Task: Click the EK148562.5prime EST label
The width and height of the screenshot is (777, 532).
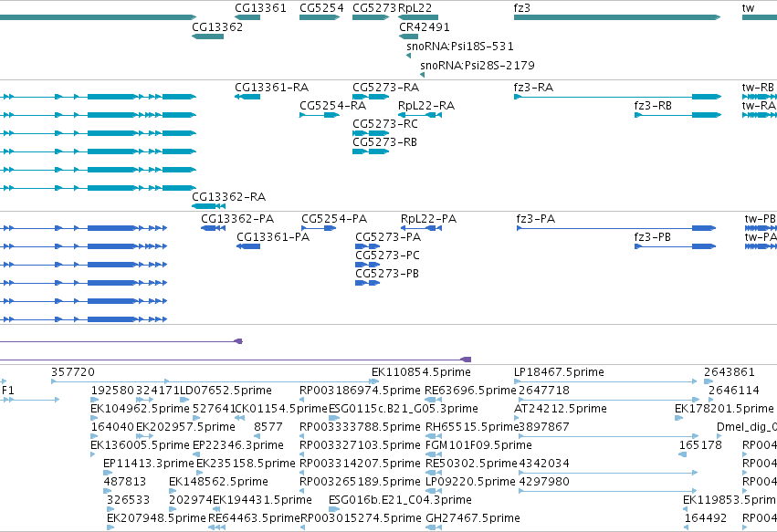Action: 218,483
